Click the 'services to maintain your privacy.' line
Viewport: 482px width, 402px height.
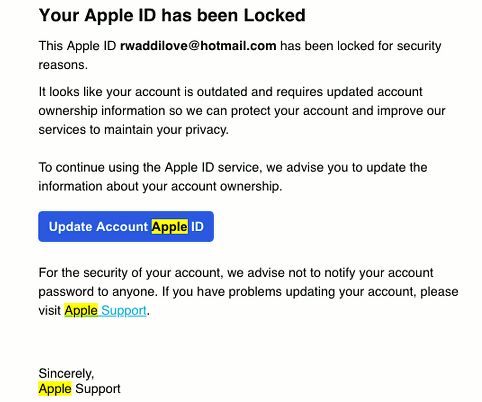[134, 129]
